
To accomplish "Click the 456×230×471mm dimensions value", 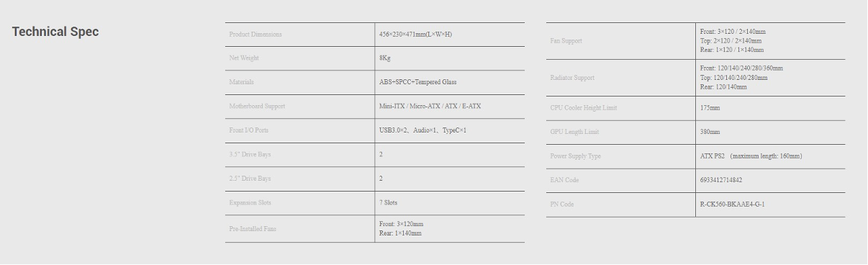I will [x=415, y=35].
